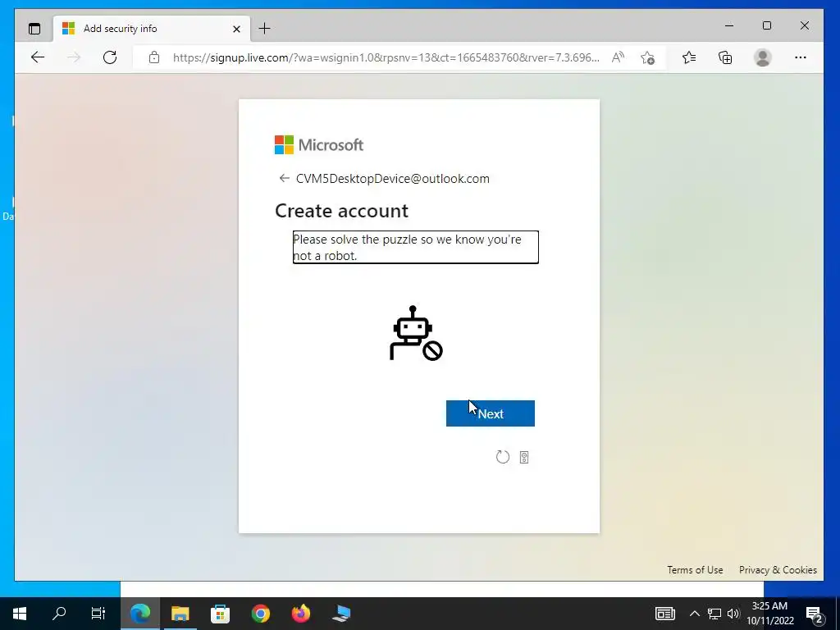Image resolution: width=840 pixels, height=630 pixels.
Task: Click the CVM5DesktopDevice@outlook.com email text
Action: 393,178
